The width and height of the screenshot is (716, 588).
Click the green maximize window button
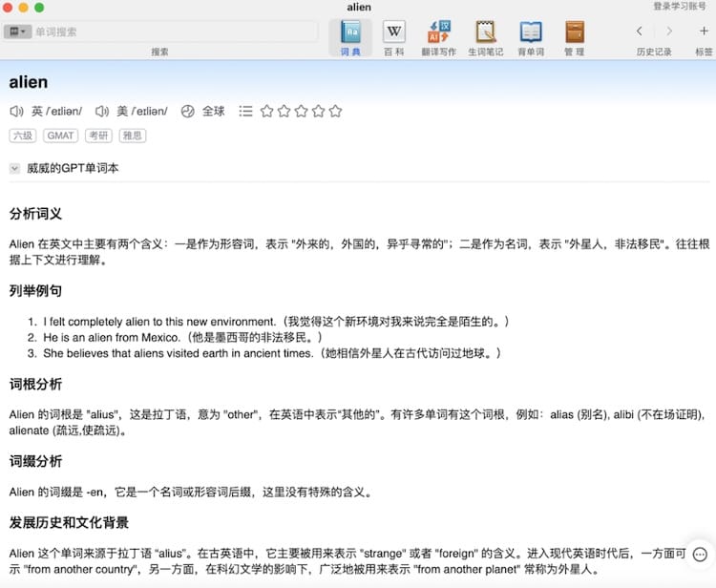pos(39,7)
